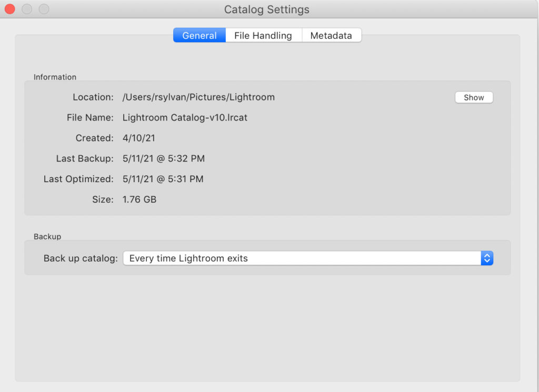Click the 1.76 GB size value
Screen dimensions: 539x392
139,200
